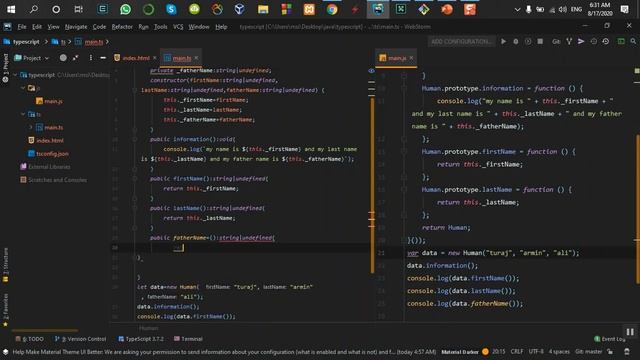This screenshot has width=640, height=360.
Task: Open WhatsApp from the taskbar
Action: click(x=125, y=9)
